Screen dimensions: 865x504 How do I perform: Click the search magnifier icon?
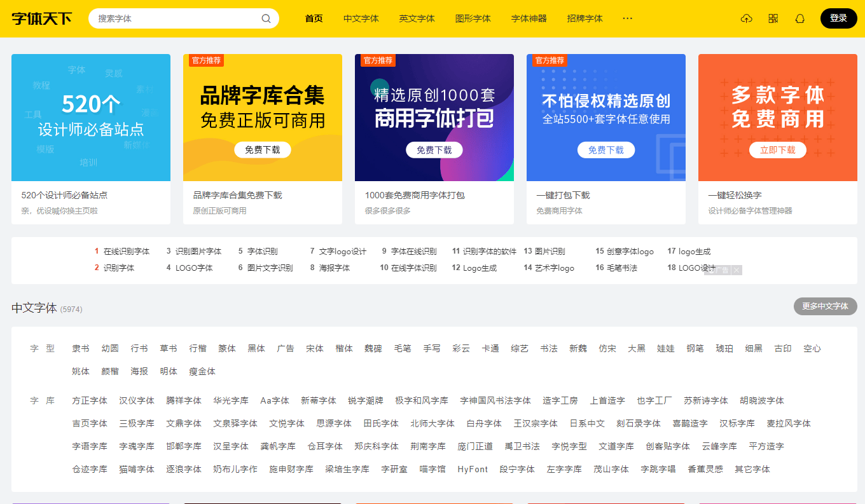click(x=266, y=18)
